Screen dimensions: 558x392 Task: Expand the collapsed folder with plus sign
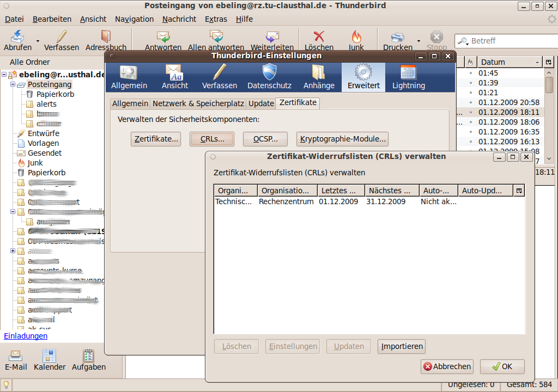[x=13, y=251]
